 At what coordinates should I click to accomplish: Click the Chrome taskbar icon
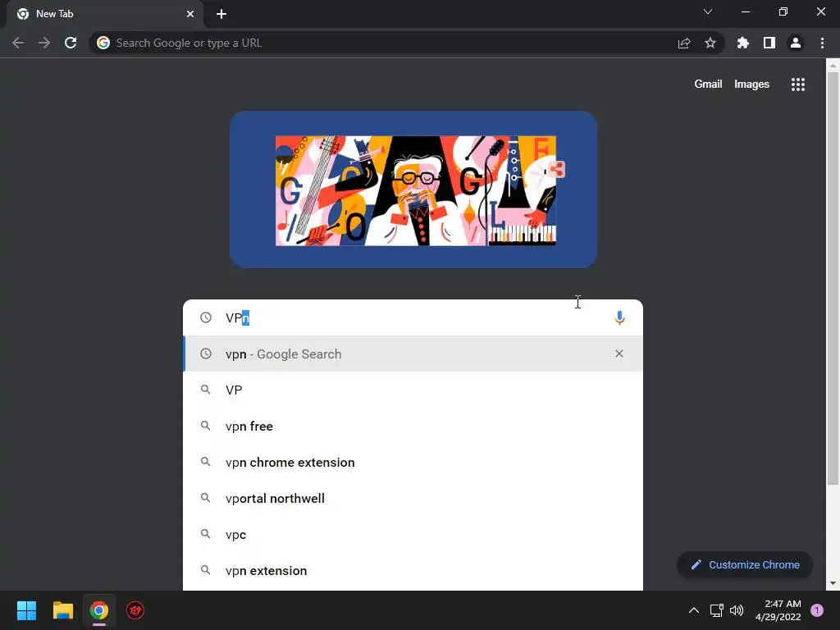[x=99, y=610]
